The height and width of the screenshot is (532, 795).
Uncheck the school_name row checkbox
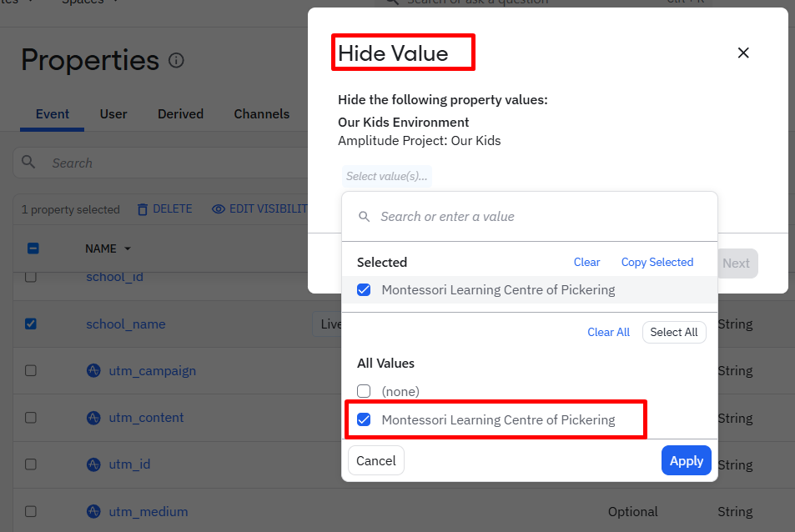pyautogui.click(x=31, y=324)
